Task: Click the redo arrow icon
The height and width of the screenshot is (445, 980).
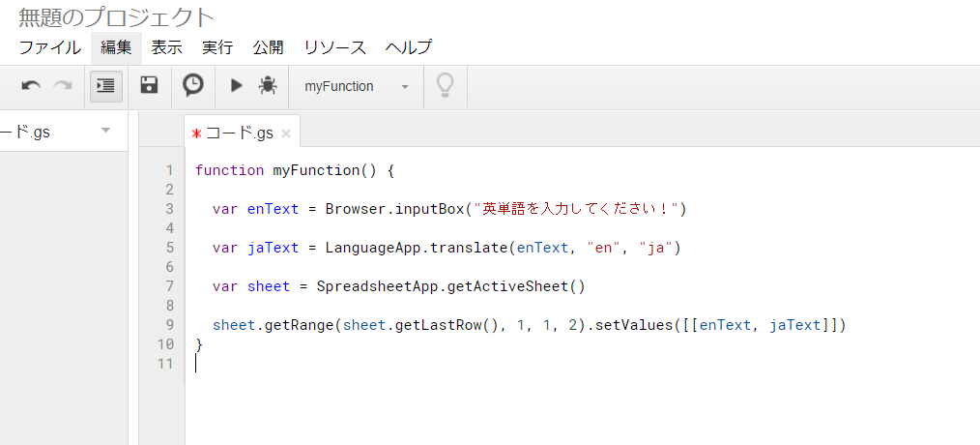Action: tap(63, 86)
